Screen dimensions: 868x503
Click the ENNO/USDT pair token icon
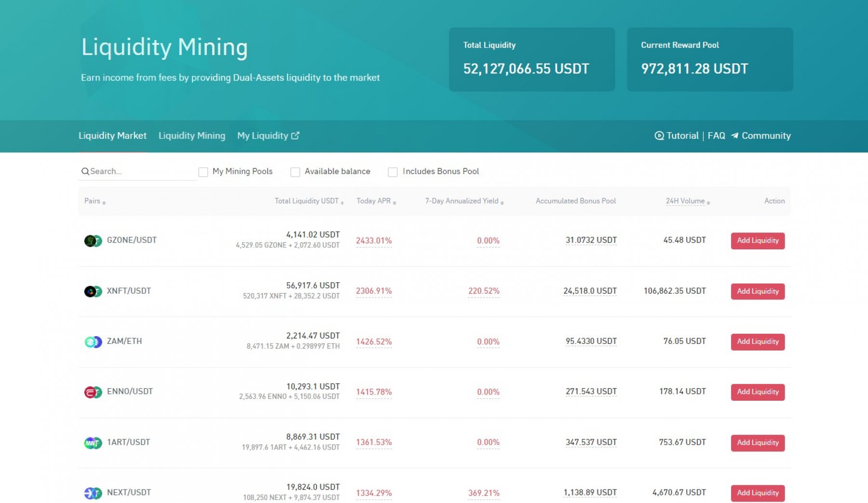pos(93,392)
